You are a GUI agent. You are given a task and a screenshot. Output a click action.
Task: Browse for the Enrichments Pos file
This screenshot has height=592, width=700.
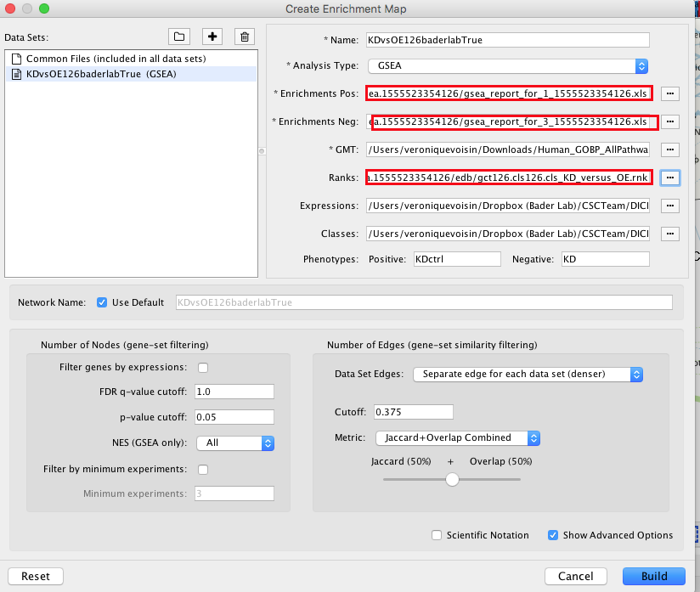(670, 93)
